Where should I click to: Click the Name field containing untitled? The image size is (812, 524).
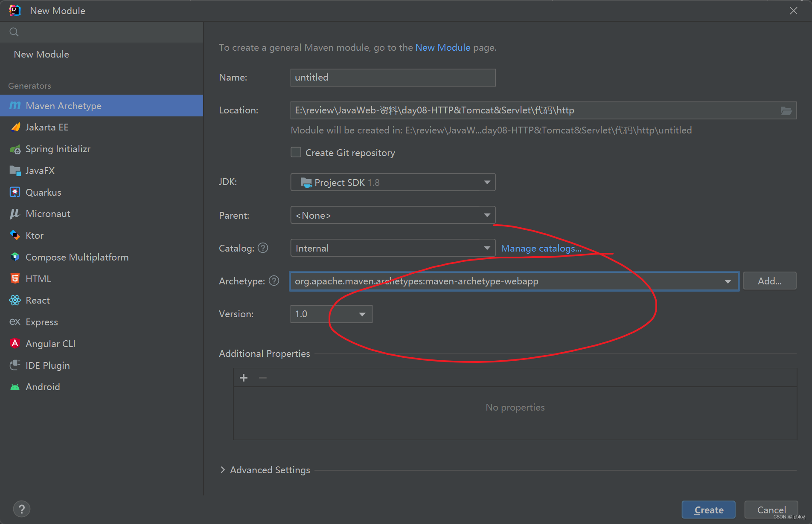click(x=393, y=77)
